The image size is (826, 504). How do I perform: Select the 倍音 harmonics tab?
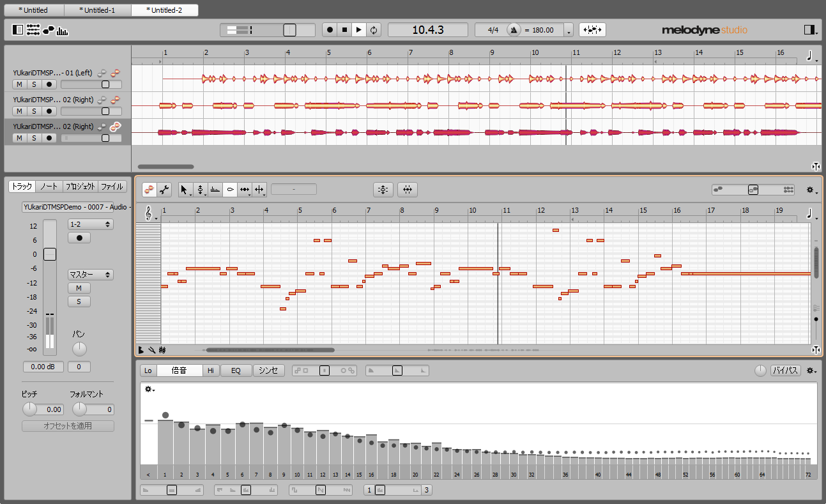point(180,370)
